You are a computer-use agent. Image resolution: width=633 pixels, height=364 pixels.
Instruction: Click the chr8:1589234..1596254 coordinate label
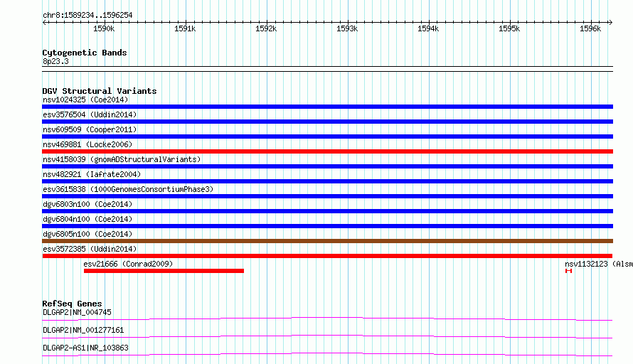click(87, 15)
